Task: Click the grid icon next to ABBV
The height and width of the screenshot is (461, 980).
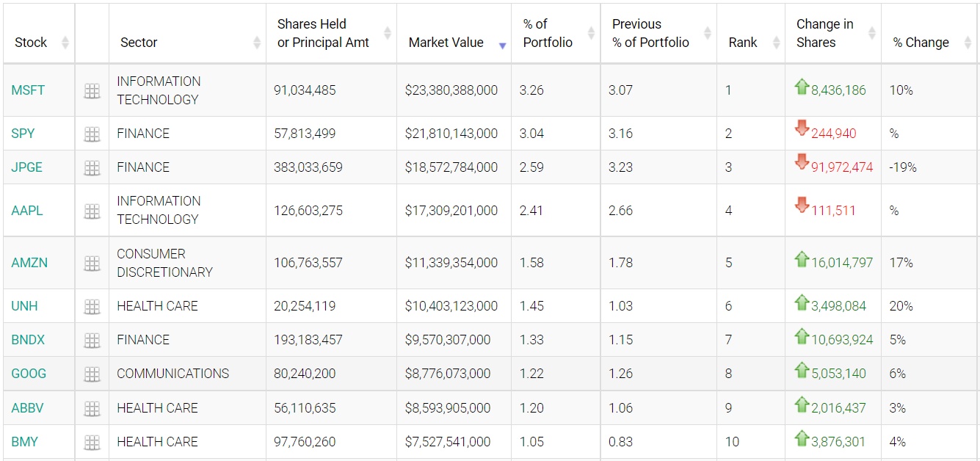Action: click(92, 409)
